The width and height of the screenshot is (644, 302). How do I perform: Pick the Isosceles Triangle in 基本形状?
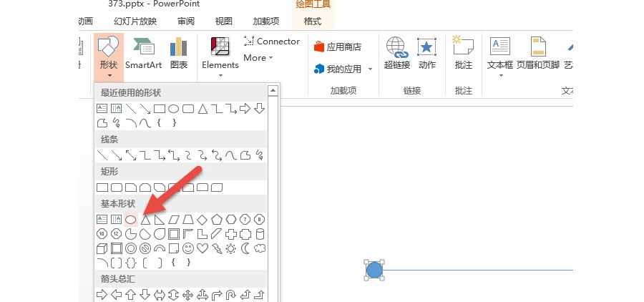point(145,220)
